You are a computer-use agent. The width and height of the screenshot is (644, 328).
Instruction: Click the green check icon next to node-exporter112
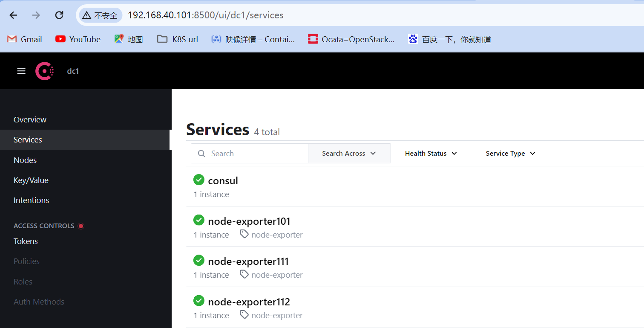199,301
